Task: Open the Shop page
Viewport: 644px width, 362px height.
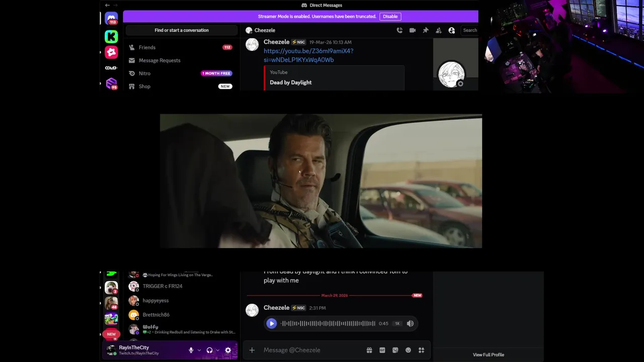Action: 182,86
